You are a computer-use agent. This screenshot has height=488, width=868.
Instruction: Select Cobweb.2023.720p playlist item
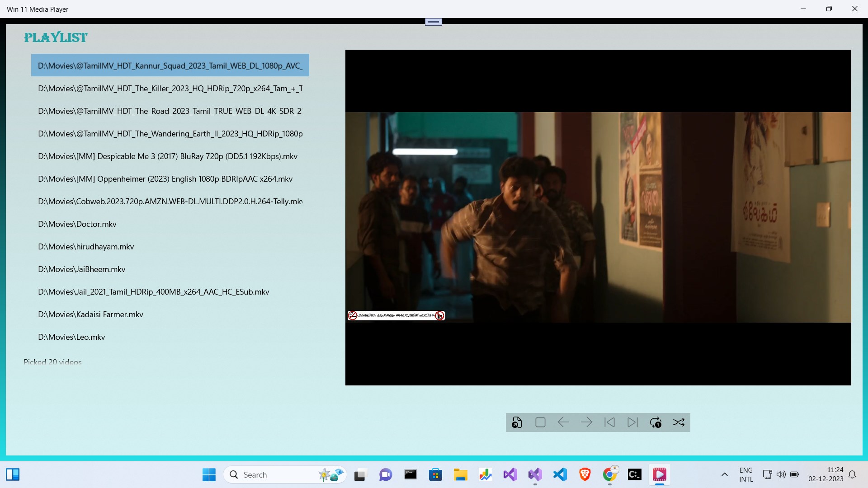click(170, 202)
